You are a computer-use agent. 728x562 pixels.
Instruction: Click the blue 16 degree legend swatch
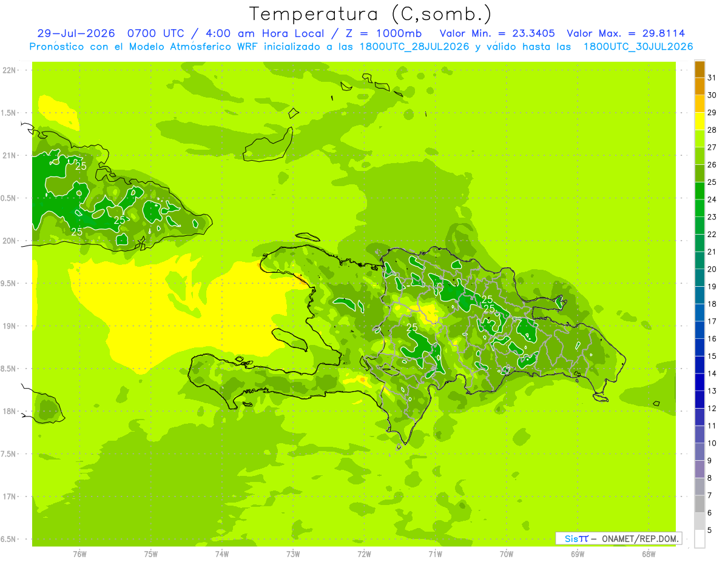click(x=699, y=330)
